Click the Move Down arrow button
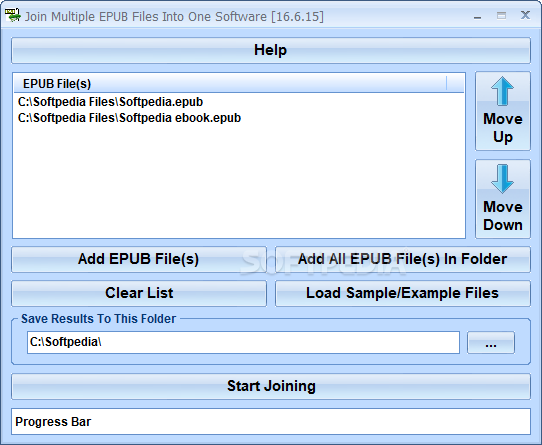The image size is (542, 445). point(503,199)
